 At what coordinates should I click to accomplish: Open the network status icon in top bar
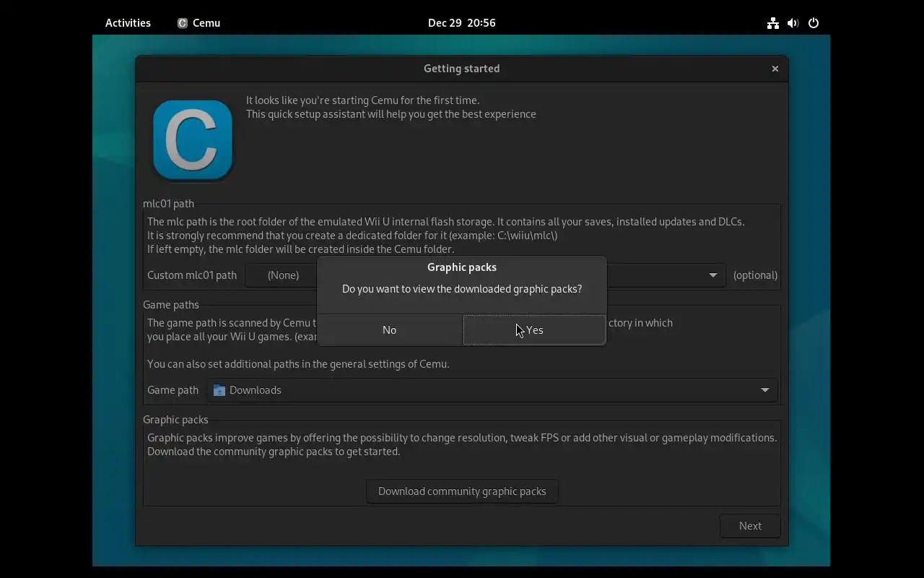tap(773, 23)
